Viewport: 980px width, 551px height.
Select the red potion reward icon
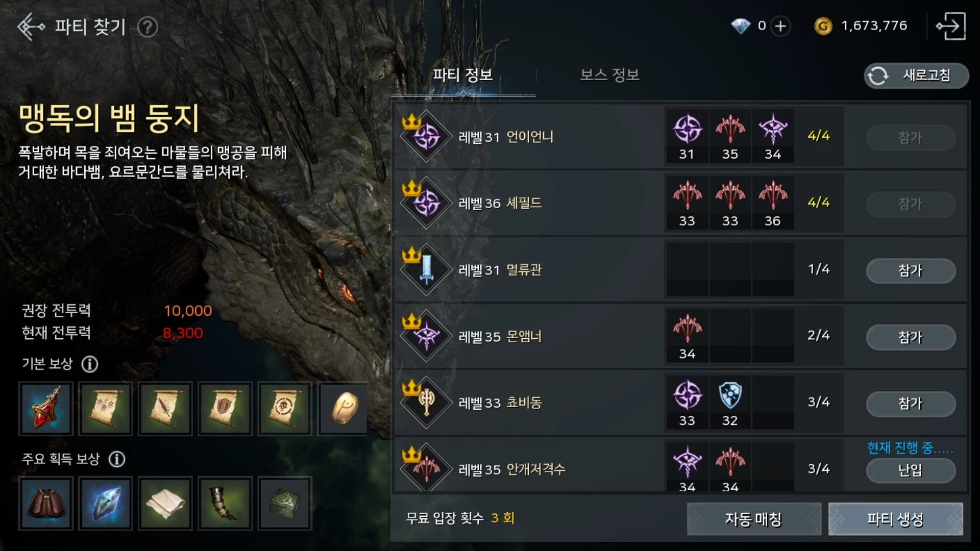click(x=46, y=408)
